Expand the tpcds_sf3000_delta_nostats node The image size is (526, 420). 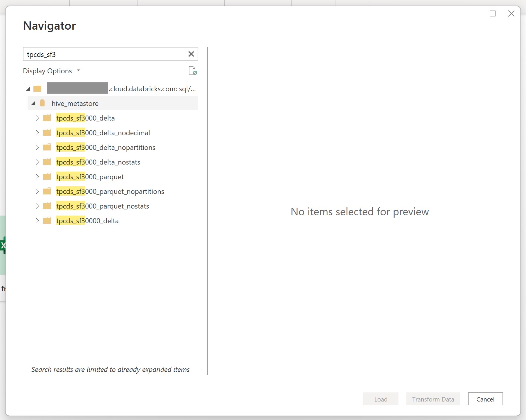pos(37,162)
